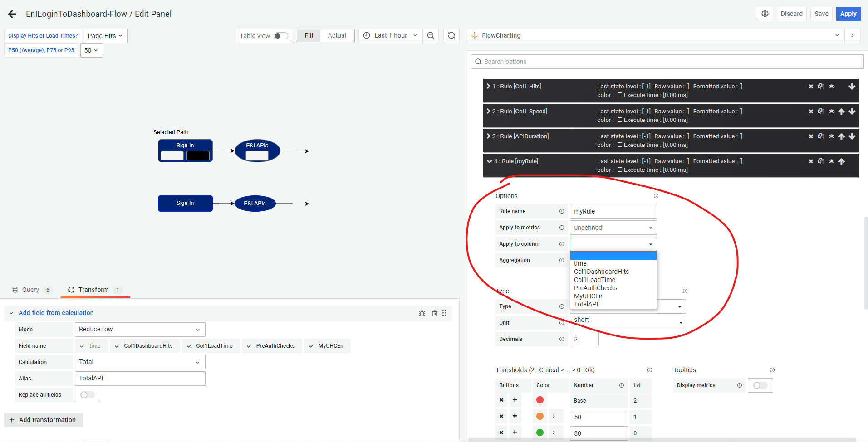Open debug mode for the calculation transformation
Screen dimensions: 868x442
(x=422, y=313)
